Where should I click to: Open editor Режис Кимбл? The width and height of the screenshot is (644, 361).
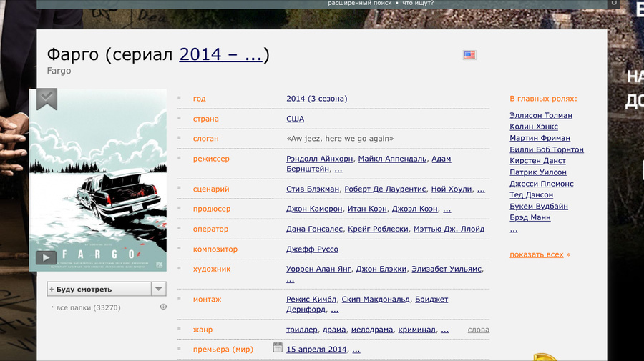tap(311, 300)
